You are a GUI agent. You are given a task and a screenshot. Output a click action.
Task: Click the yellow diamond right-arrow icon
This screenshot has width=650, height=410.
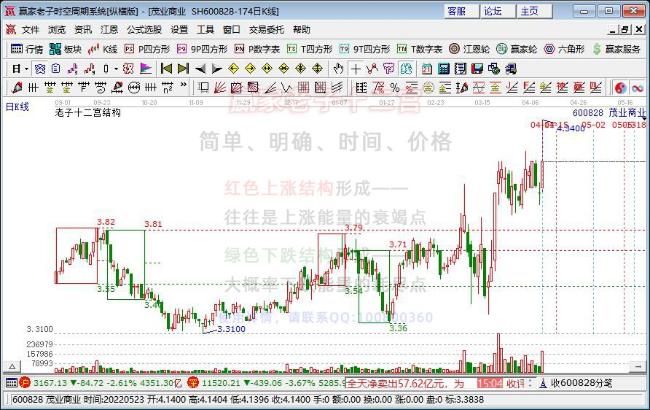click(250, 68)
